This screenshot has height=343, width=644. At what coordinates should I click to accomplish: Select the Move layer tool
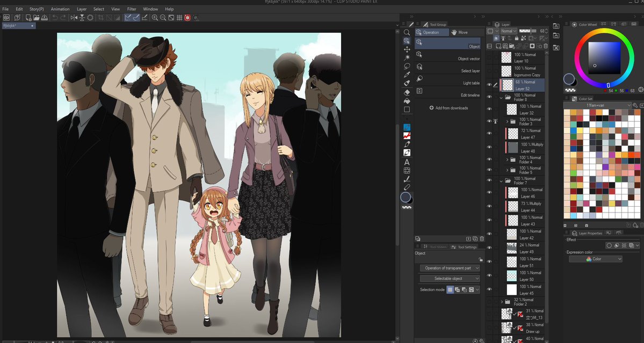[x=407, y=49]
